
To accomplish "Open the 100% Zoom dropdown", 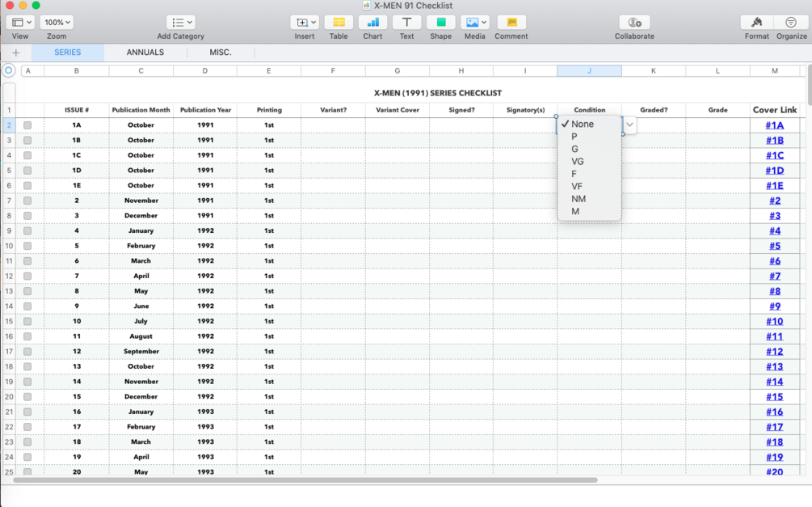I will [57, 23].
